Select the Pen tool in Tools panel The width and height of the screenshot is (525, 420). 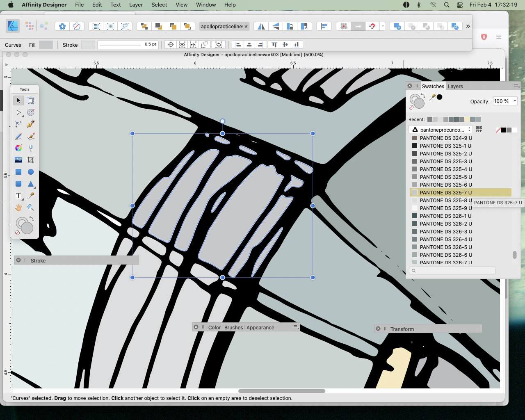tap(31, 124)
